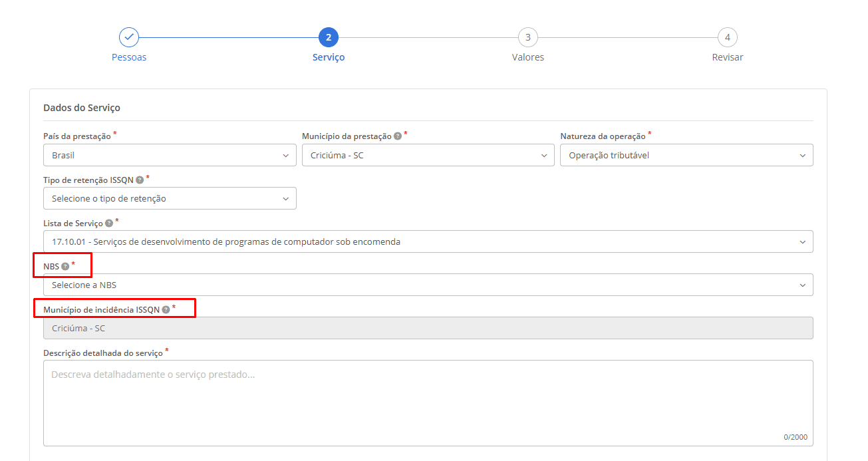Click the step 2 Serviço circle
The image size is (868, 461).
(x=329, y=37)
